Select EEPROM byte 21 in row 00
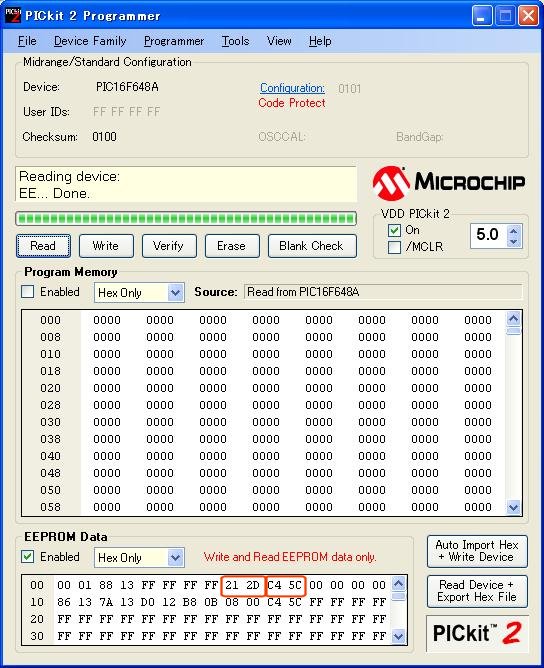The height and width of the screenshot is (668, 544). (x=232, y=585)
